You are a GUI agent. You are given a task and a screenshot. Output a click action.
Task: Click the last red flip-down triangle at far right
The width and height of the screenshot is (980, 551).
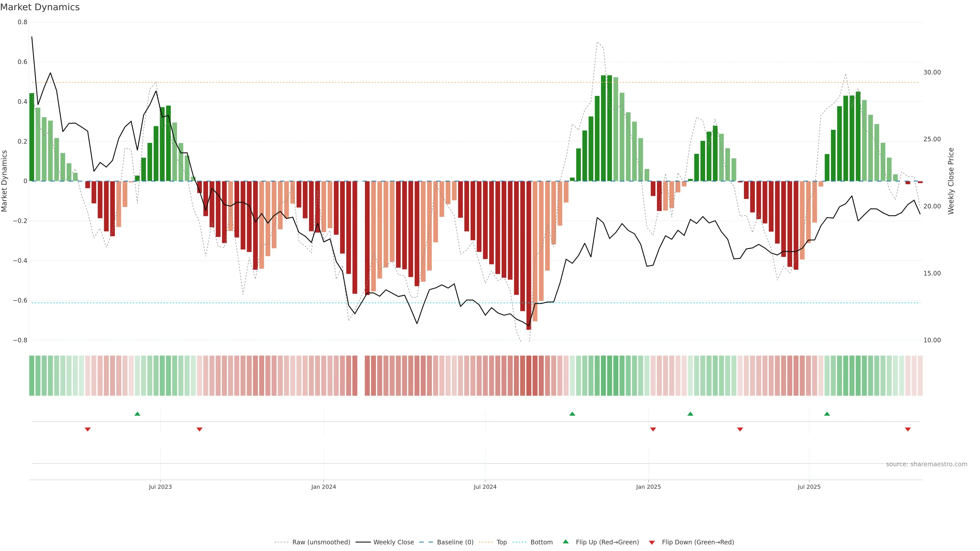[x=908, y=429]
